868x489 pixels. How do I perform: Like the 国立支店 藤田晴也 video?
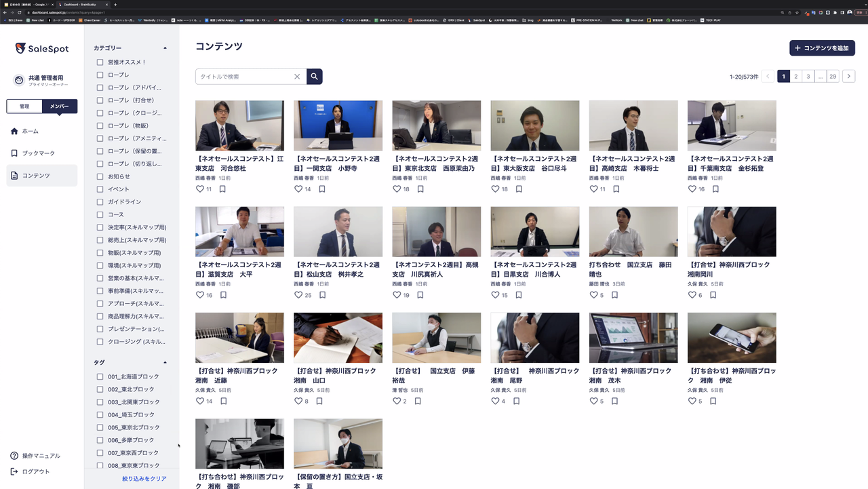point(593,295)
